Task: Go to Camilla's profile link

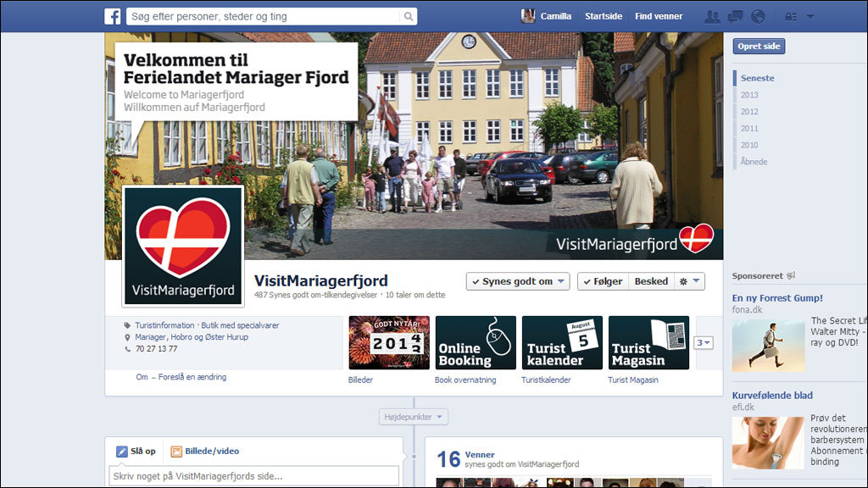Action: (556, 17)
